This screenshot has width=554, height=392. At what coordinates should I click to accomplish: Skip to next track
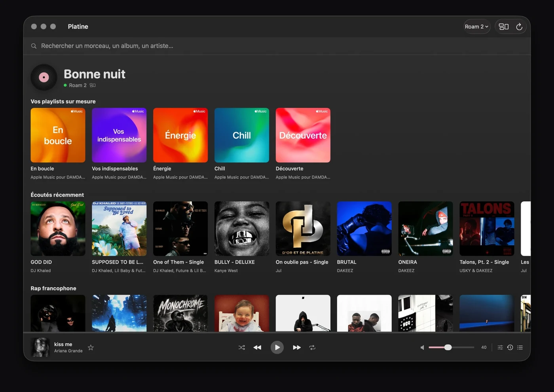pyautogui.click(x=297, y=347)
